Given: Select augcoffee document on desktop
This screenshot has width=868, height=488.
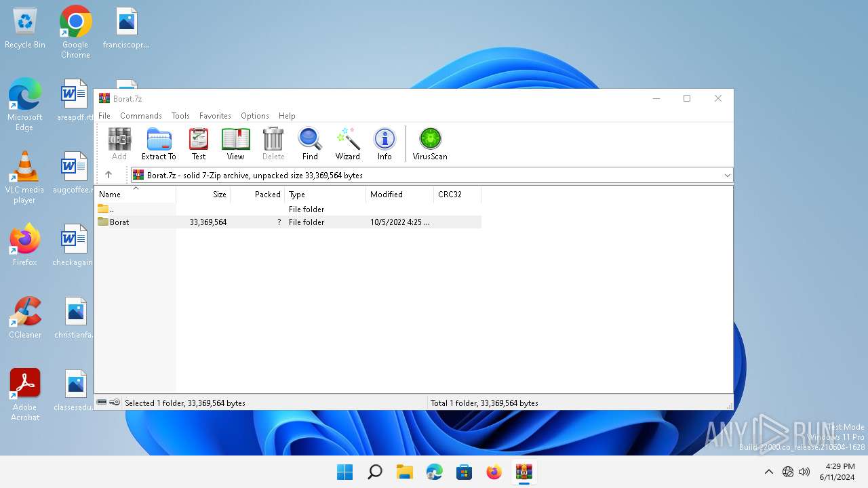Looking at the screenshot, I should [x=75, y=174].
